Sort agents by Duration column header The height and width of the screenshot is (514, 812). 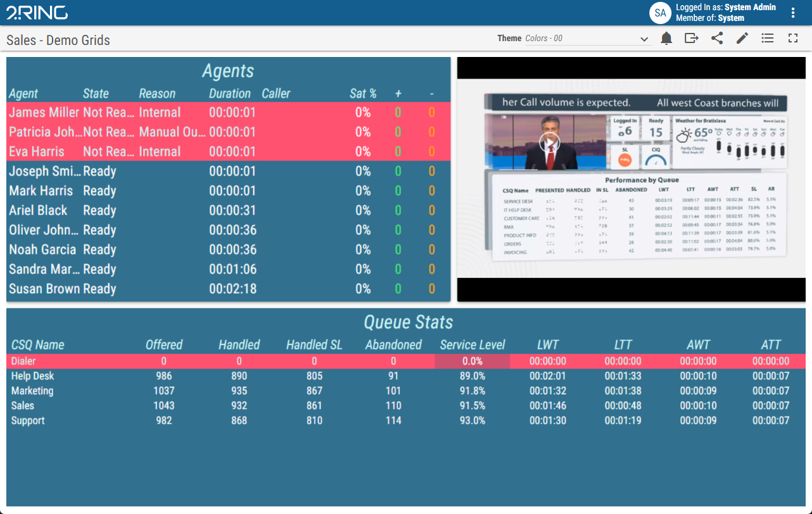[x=230, y=94]
